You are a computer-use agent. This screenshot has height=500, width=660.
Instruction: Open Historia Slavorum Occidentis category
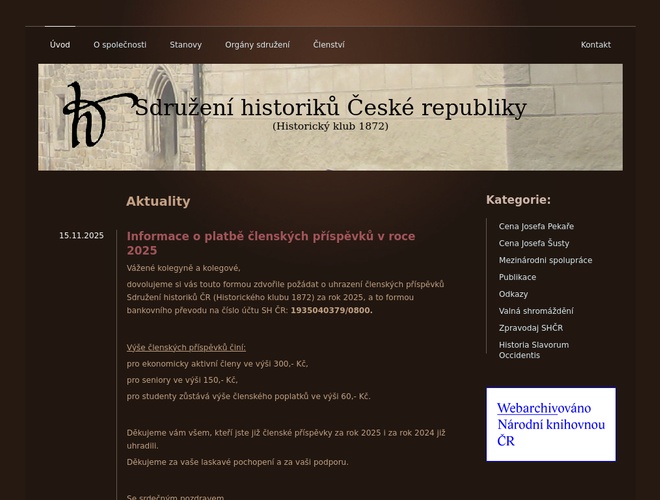coord(533,350)
